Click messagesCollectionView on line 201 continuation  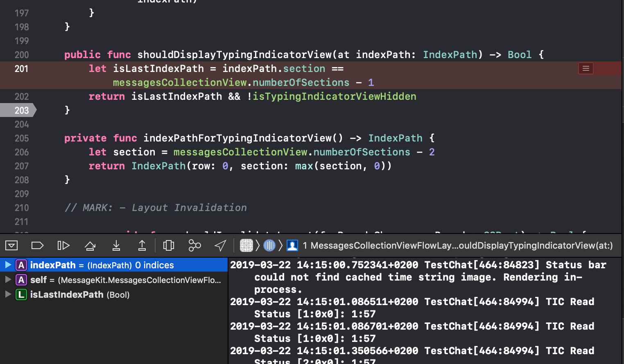pyautogui.click(x=180, y=83)
